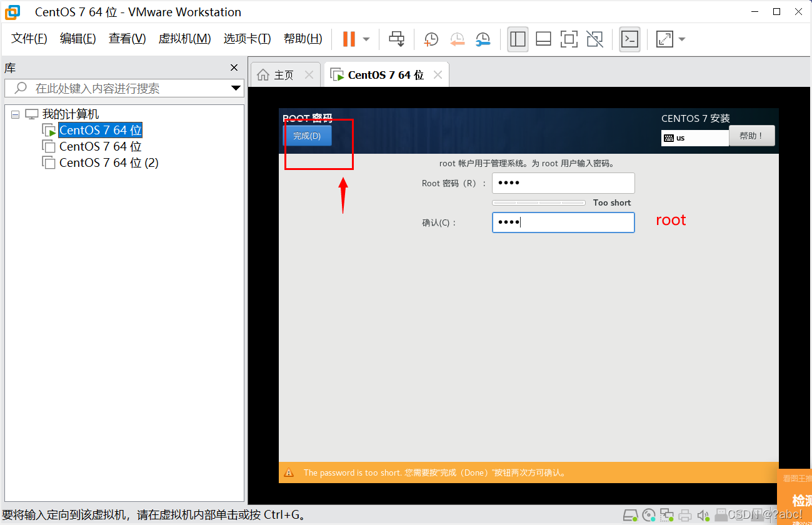Close the CentOS 7 64 位 tab

(438, 75)
